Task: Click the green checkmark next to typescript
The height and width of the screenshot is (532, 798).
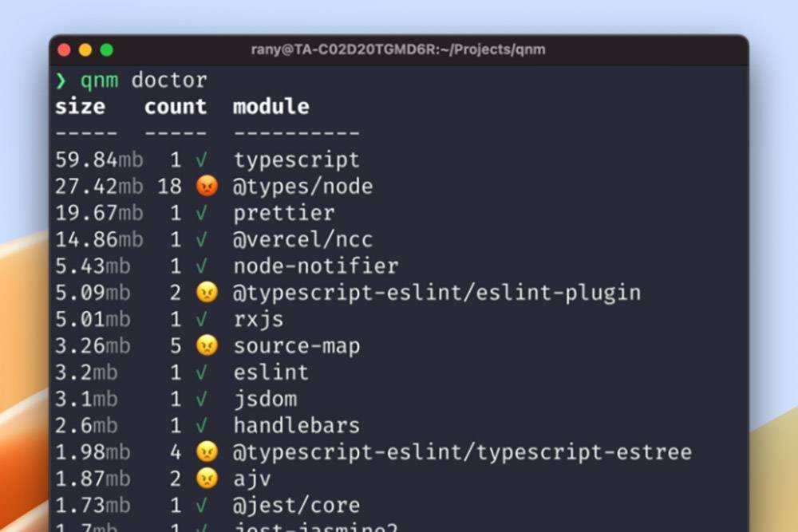Action: pos(201,160)
